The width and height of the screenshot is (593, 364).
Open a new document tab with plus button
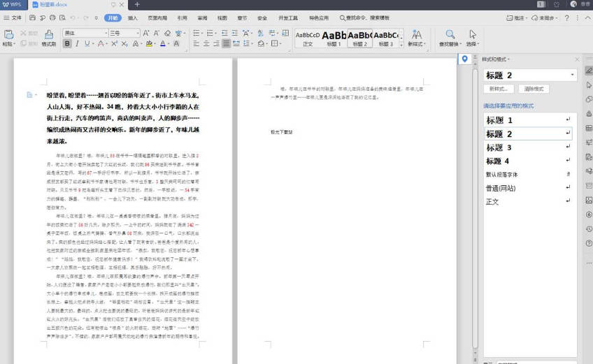137,4
